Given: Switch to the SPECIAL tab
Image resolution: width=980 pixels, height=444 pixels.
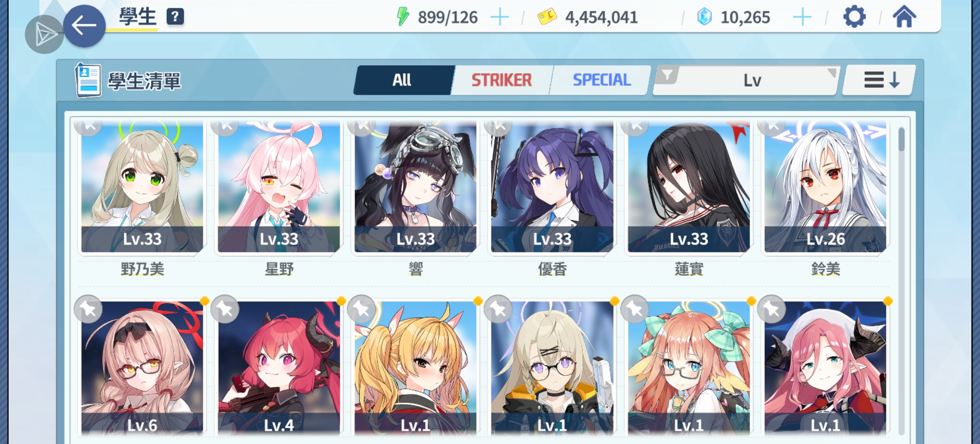Looking at the screenshot, I should point(601,80).
